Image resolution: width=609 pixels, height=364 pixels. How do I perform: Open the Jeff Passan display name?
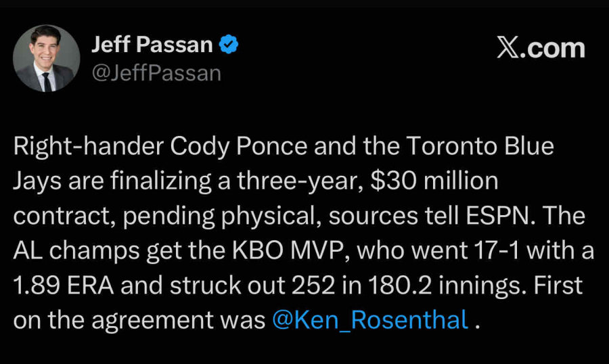(x=152, y=46)
